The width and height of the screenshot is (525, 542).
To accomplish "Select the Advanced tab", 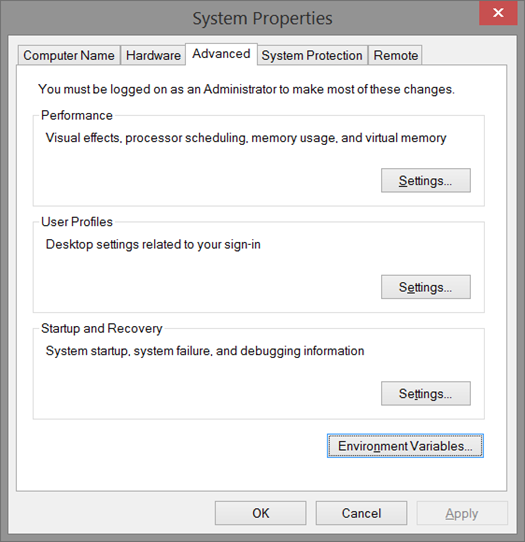I will (221, 54).
